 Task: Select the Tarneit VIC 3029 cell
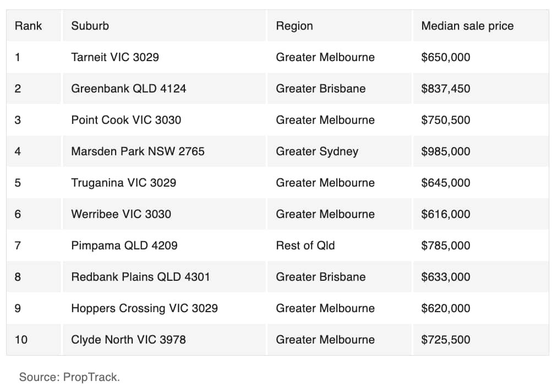click(x=164, y=57)
